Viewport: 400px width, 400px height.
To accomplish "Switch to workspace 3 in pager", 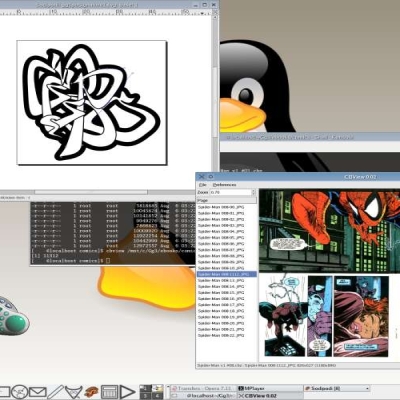I will (145, 396).
